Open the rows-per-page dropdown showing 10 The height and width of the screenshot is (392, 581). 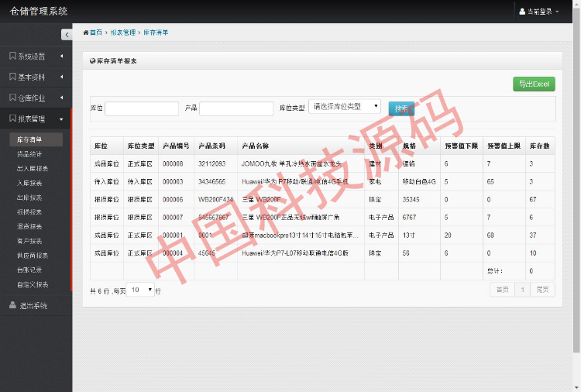141,290
